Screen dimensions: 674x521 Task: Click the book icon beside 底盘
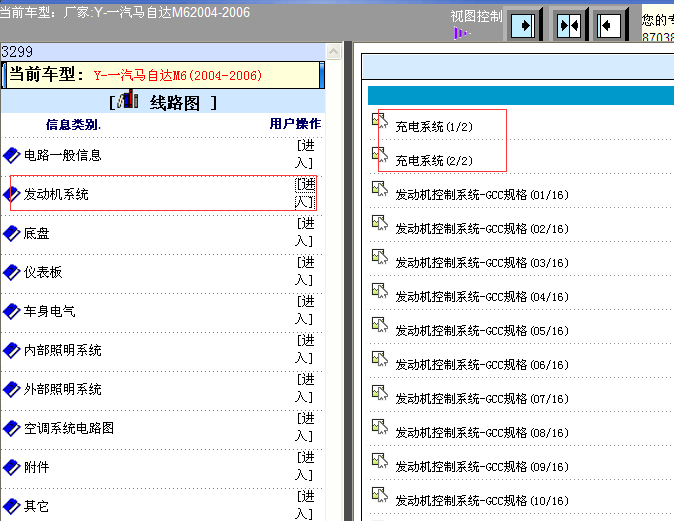coord(12,233)
